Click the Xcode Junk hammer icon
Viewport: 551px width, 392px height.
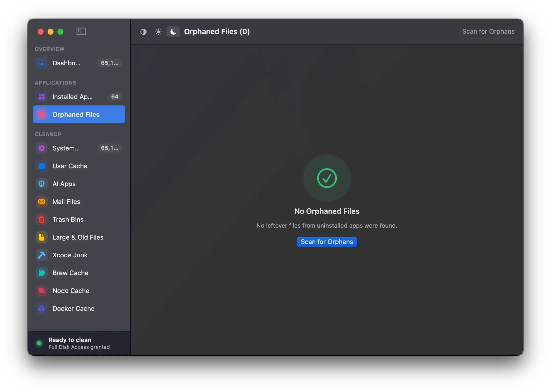click(42, 255)
